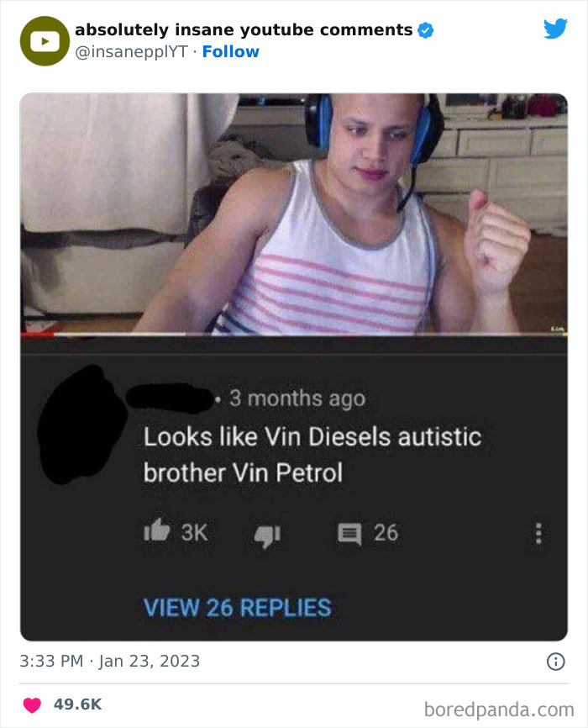The width and height of the screenshot is (588, 728).
Task: Open the 3:33 PM Jan 23, 2023 timestamp
Action: coord(109,661)
